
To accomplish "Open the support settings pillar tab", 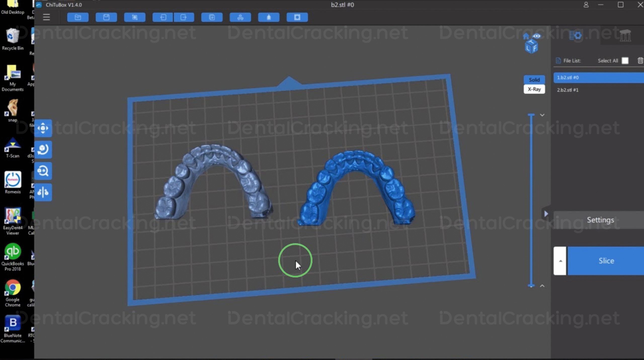I will [625, 36].
